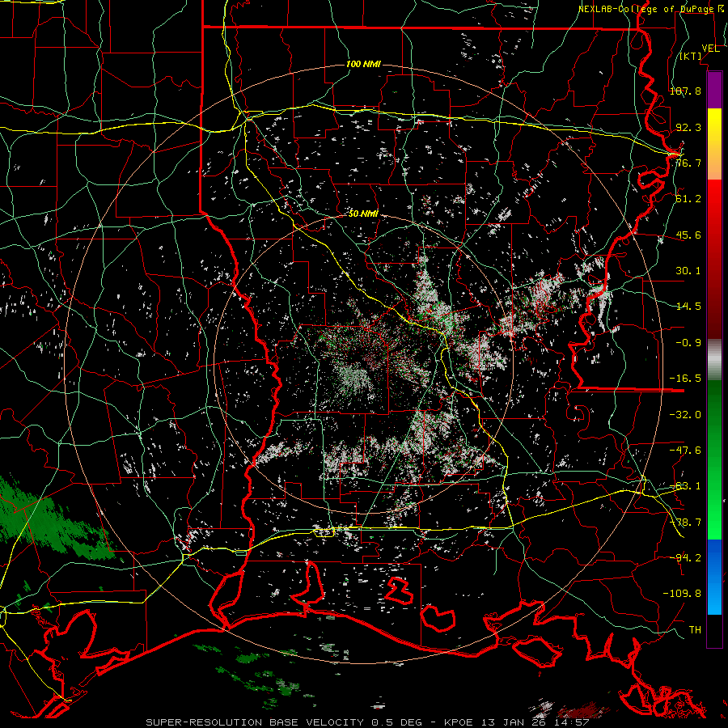Click the blue segment of the color bar
Image resolution: width=728 pixels, height=728 pixels.
pyautogui.click(x=714, y=577)
